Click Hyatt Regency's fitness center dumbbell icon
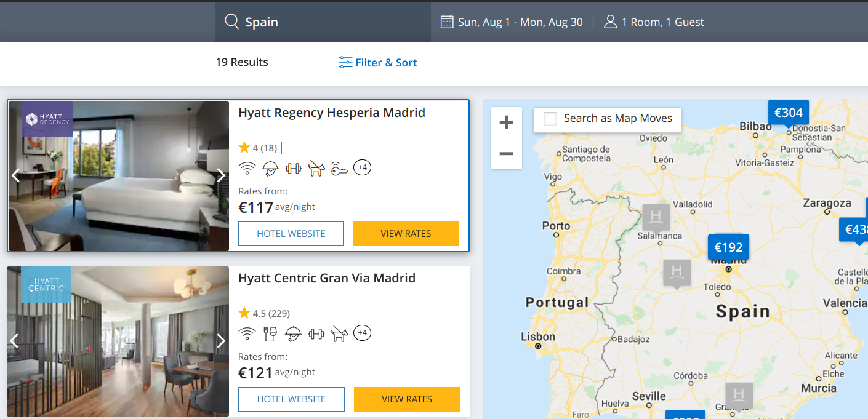This screenshot has width=868, height=419. tap(293, 168)
